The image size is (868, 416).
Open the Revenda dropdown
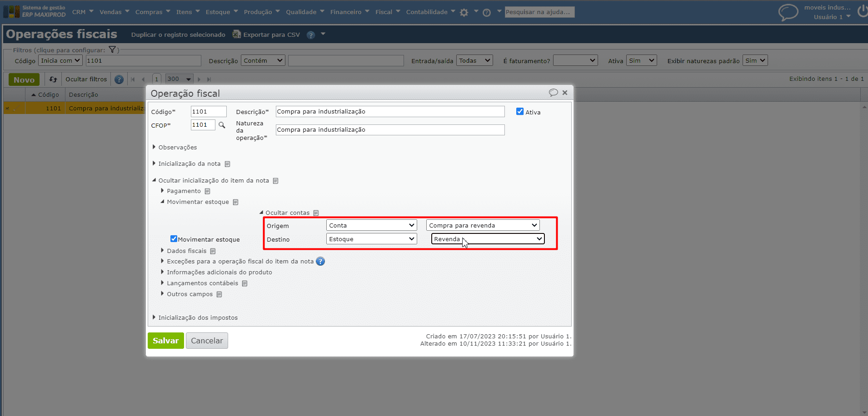point(488,239)
